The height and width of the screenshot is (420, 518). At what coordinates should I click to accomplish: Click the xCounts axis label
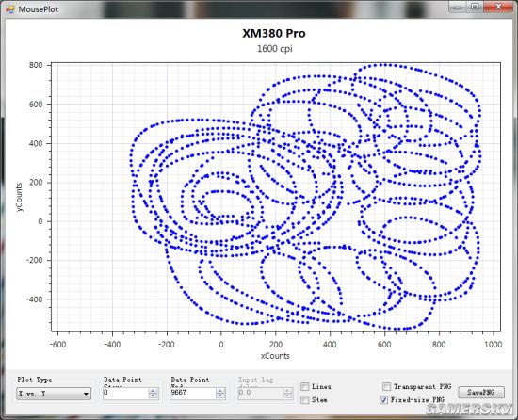point(275,356)
